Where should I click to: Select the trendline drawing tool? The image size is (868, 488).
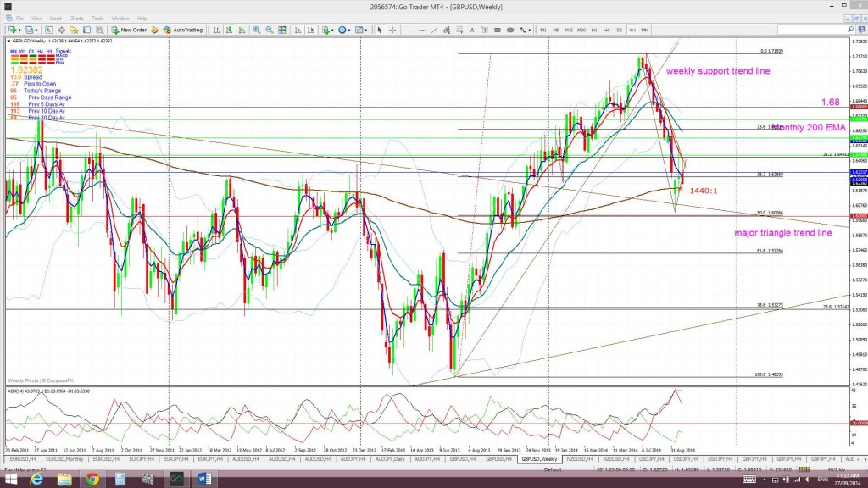(x=434, y=30)
